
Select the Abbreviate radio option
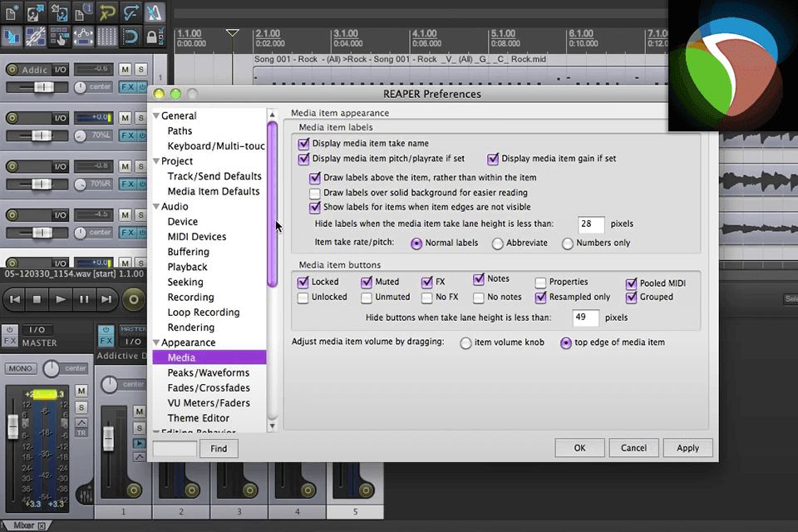498,244
